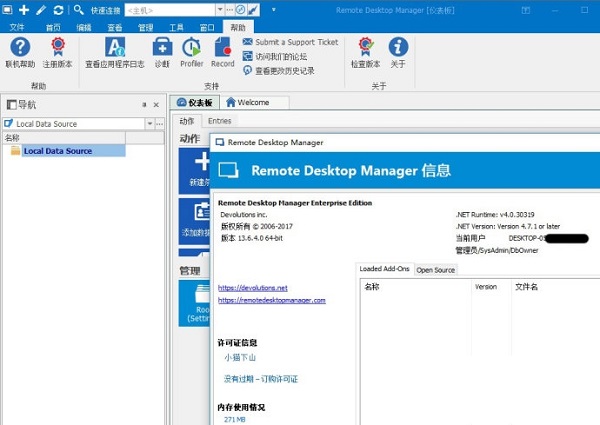Click the magnifier search icon in title bar
This screenshot has height=425, width=600.
tap(78, 10)
